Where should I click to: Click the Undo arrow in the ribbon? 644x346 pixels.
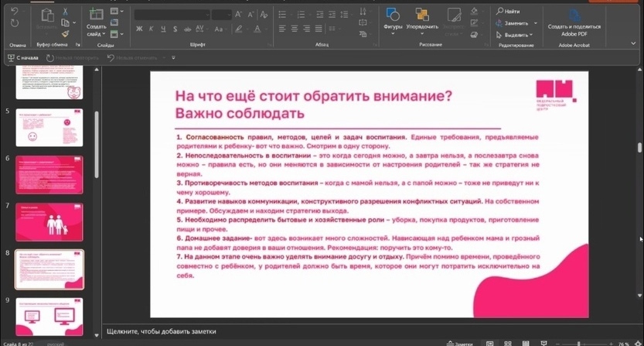[15, 12]
